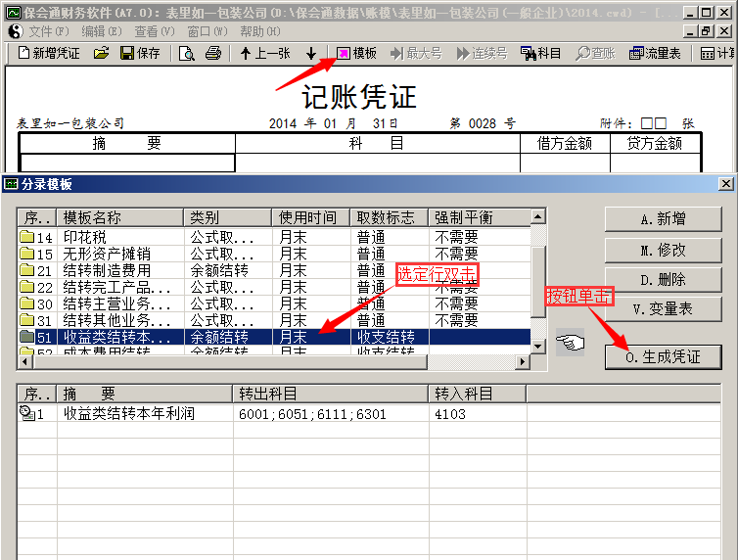
Task: Click the 模板名称 column header
Action: [120, 217]
